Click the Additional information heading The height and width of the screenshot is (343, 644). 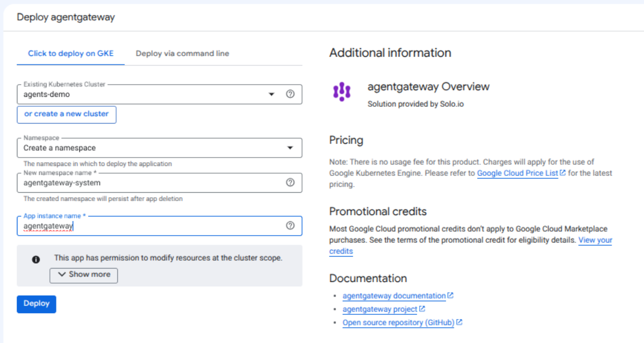390,53
